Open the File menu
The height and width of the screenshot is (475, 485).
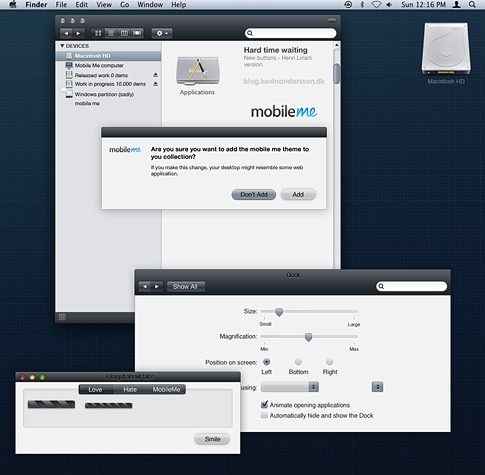click(61, 5)
